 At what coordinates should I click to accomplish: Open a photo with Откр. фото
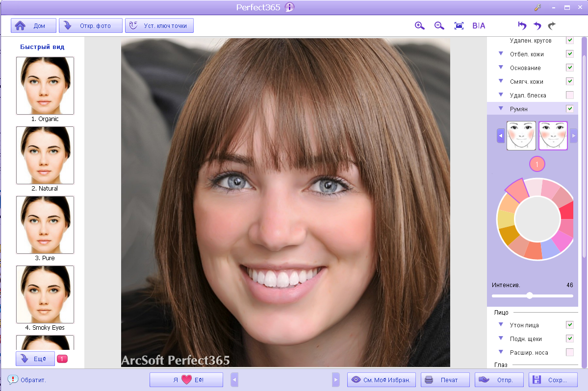[x=91, y=25]
